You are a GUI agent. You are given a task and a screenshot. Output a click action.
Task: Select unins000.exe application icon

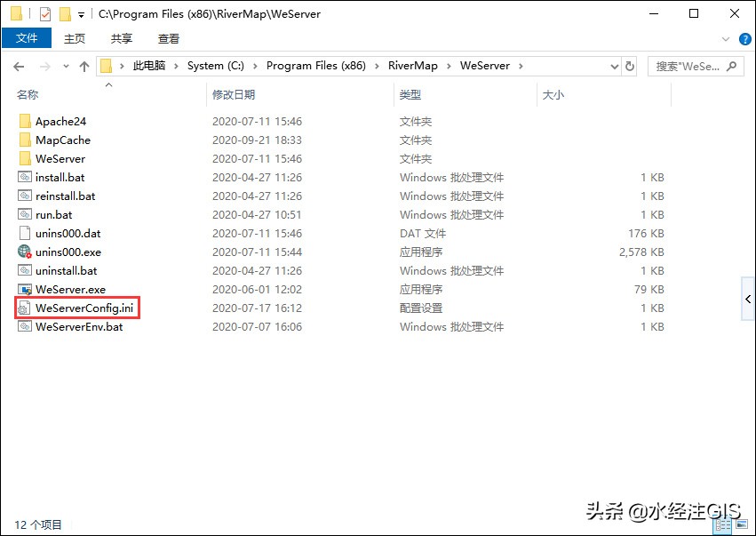tap(25, 252)
